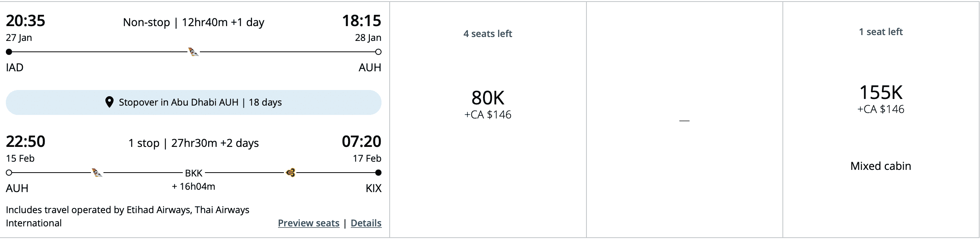Click the hollow AUH arrival dot, first flight
The height and width of the screenshot is (240, 980).
(378, 52)
